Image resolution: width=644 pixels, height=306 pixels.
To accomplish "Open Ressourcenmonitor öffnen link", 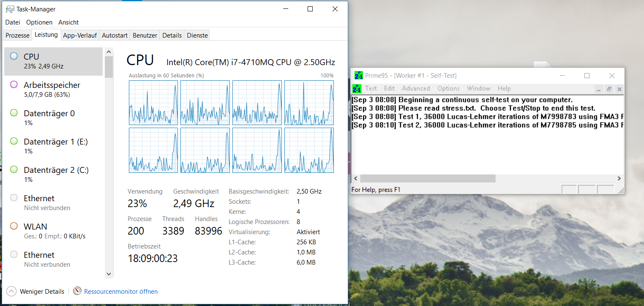I will 121,291.
